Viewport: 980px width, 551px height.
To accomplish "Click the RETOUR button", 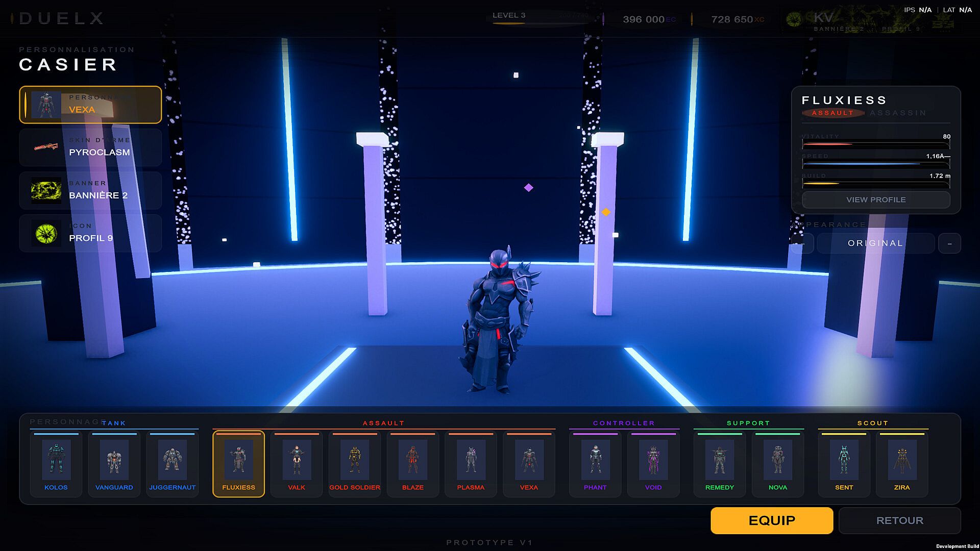I will pyautogui.click(x=900, y=520).
